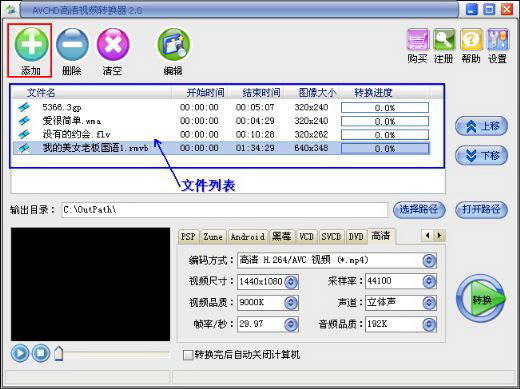This screenshot has width=520, height=389.
Task: Select the file 5366.3gp
Action: 62,108
